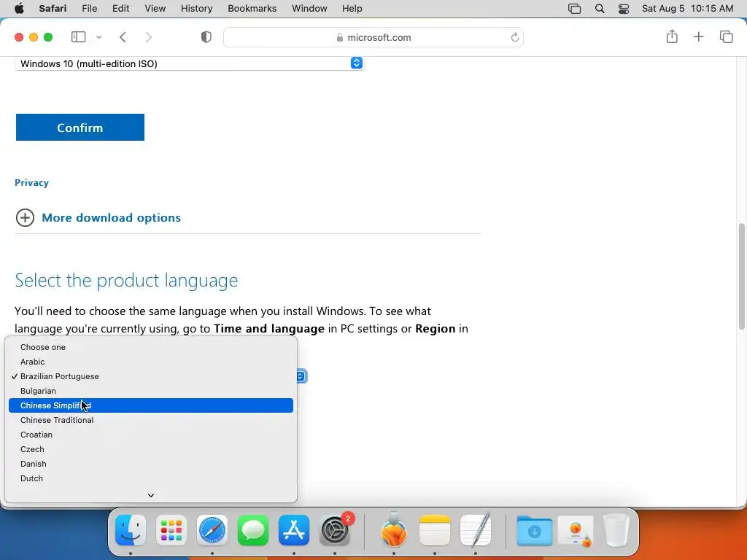This screenshot has height=560, width=747.
Task: Pick Bulgarian from the language list
Action: pos(150,391)
